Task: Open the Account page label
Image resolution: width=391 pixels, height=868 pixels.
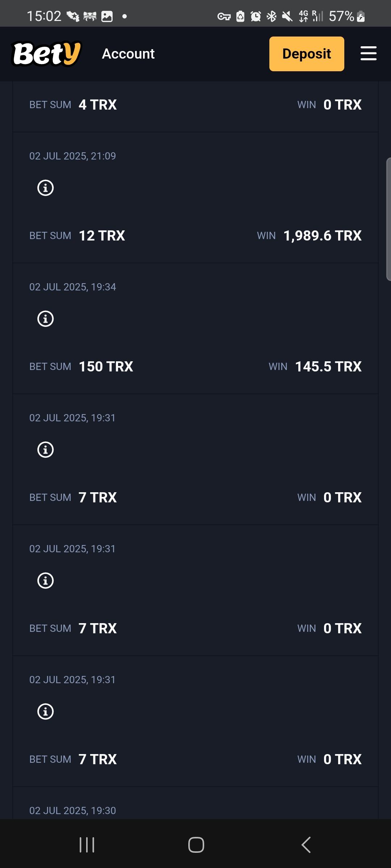Action: [128, 54]
